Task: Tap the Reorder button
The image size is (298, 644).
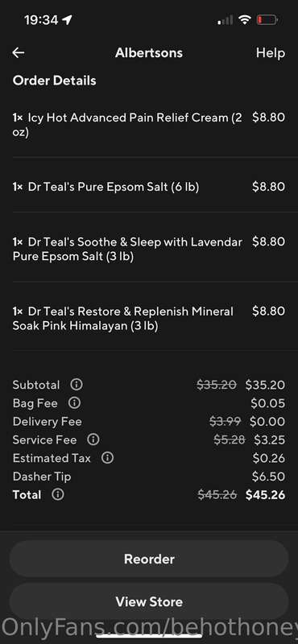Action: [149, 559]
